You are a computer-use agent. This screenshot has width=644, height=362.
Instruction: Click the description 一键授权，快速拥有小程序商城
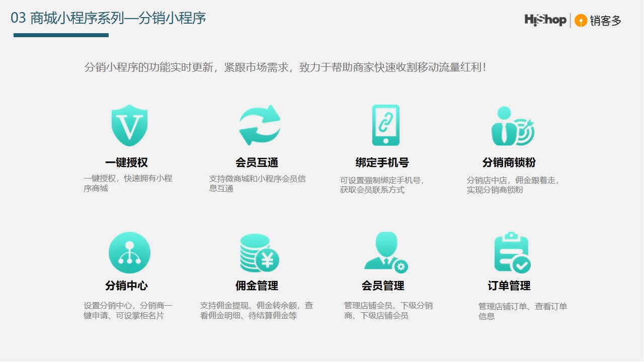[128, 184]
